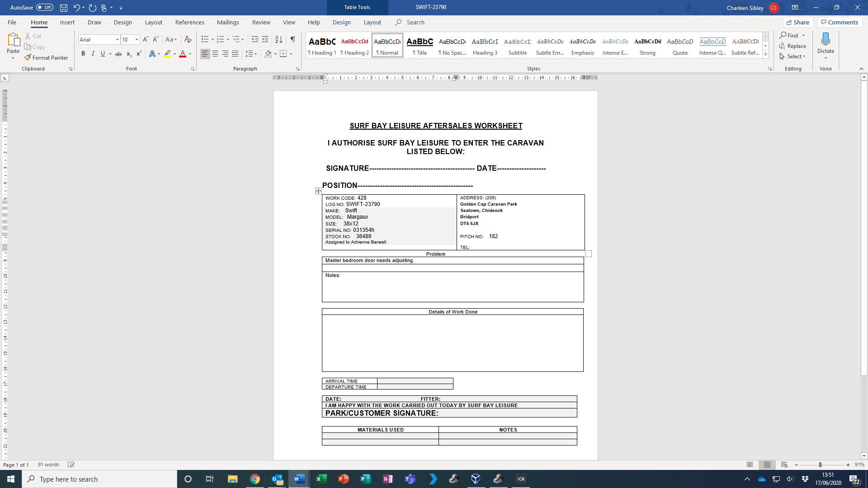This screenshot has width=868, height=488.
Task: Click the Save icon in title bar
Action: (64, 8)
